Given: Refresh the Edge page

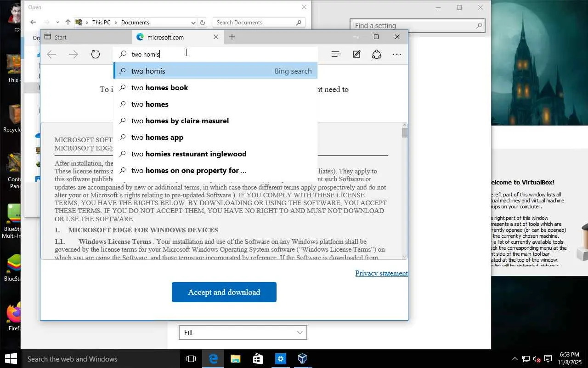Looking at the screenshot, I should pos(96,54).
